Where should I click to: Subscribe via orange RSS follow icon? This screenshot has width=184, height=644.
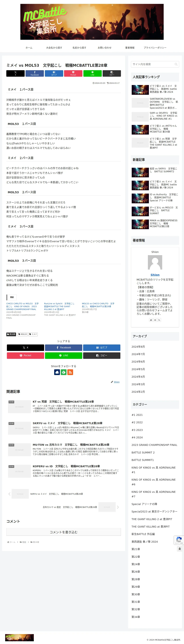coord(70,372)
